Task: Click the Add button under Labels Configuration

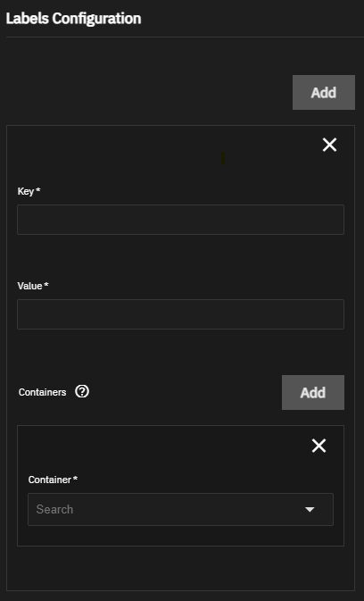Action: coord(324,92)
